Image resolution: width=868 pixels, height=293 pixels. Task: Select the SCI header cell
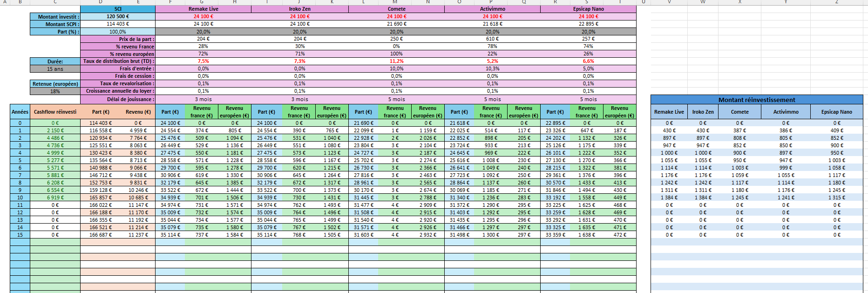point(118,9)
